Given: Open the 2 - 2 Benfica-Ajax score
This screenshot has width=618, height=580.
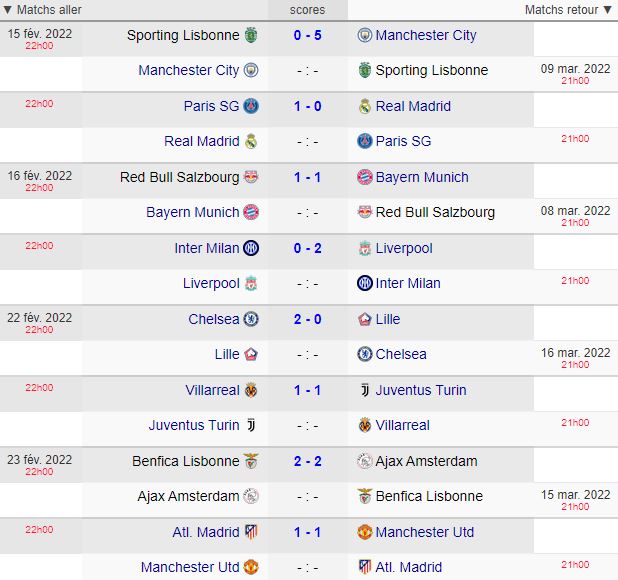Looking at the screenshot, I should (307, 461).
